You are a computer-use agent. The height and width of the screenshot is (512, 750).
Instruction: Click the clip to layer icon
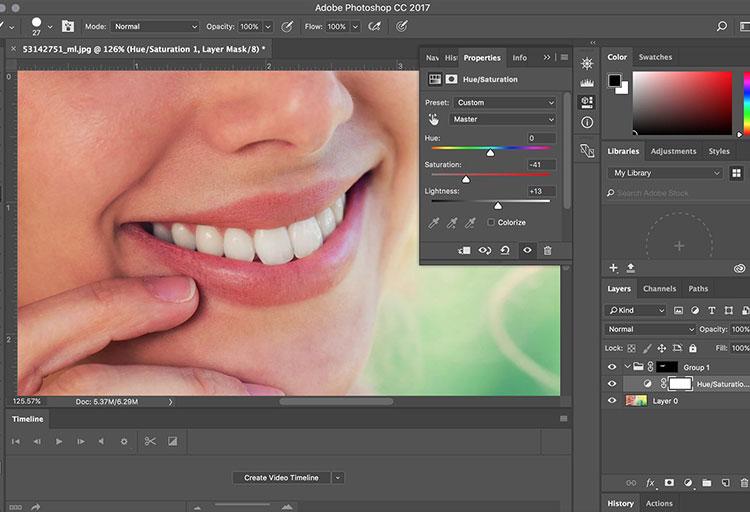click(x=464, y=251)
